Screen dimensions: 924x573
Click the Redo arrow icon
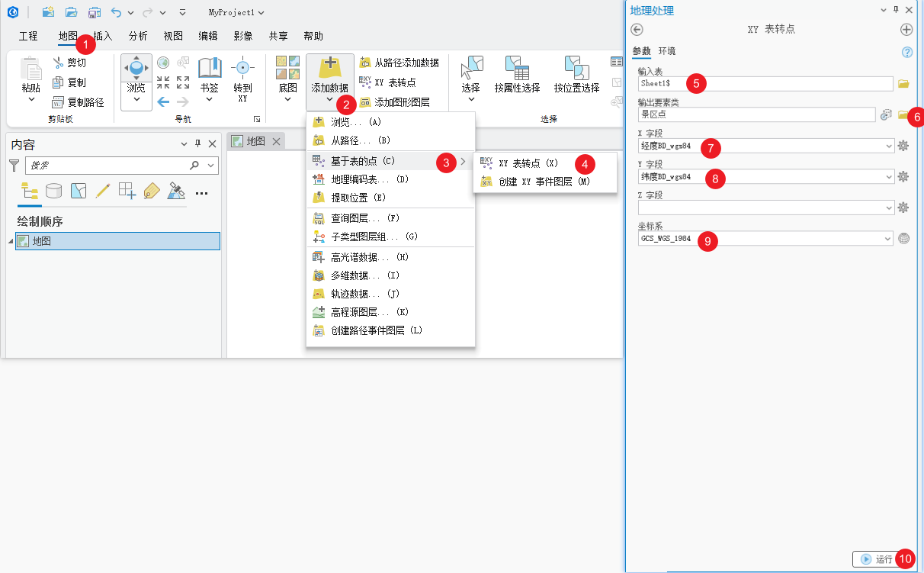148,12
